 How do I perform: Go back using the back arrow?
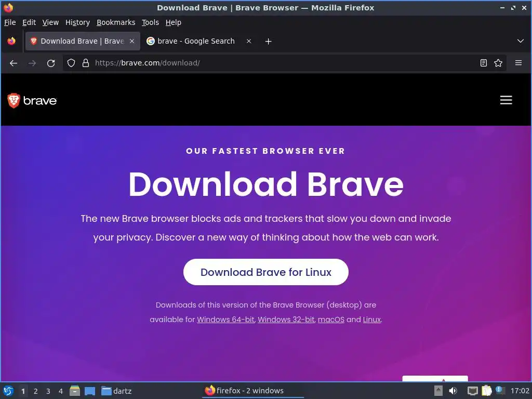pyautogui.click(x=14, y=63)
